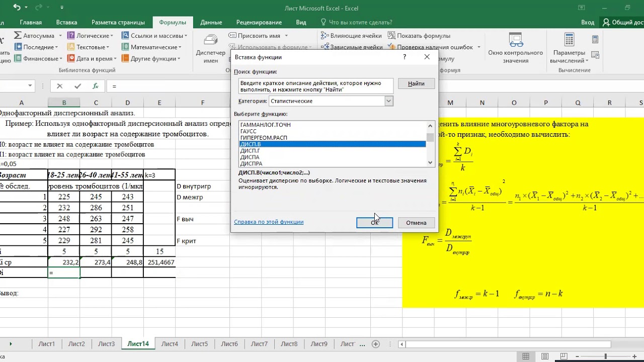This screenshot has height=362, width=644.
Task: Open the Вид ribbon tab
Action: pos(301,22)
